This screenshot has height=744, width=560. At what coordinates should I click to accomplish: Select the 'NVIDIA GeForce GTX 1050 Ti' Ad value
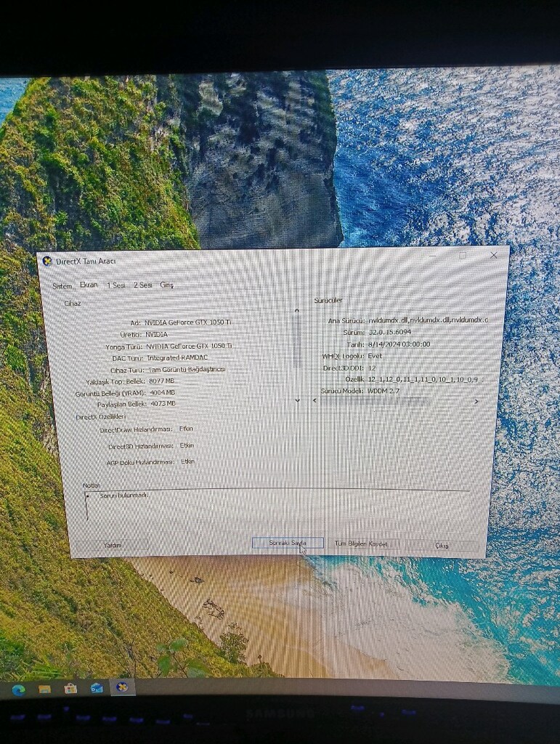(188, 322)
